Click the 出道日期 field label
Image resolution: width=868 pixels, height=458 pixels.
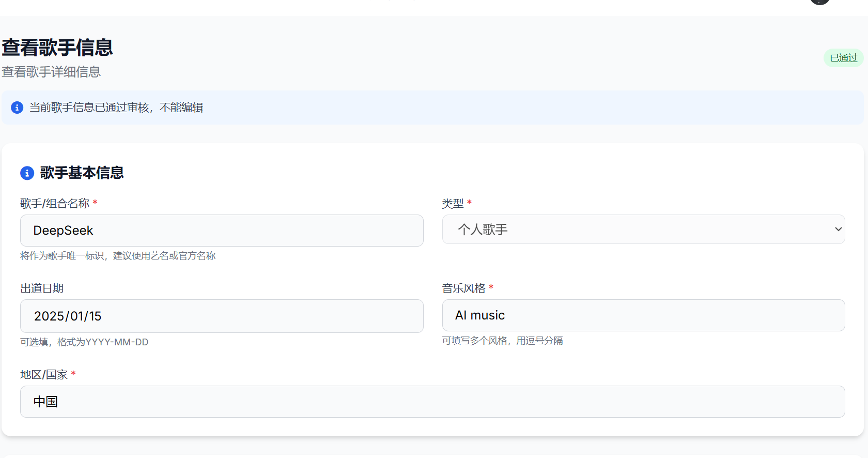tap(42, 288)
